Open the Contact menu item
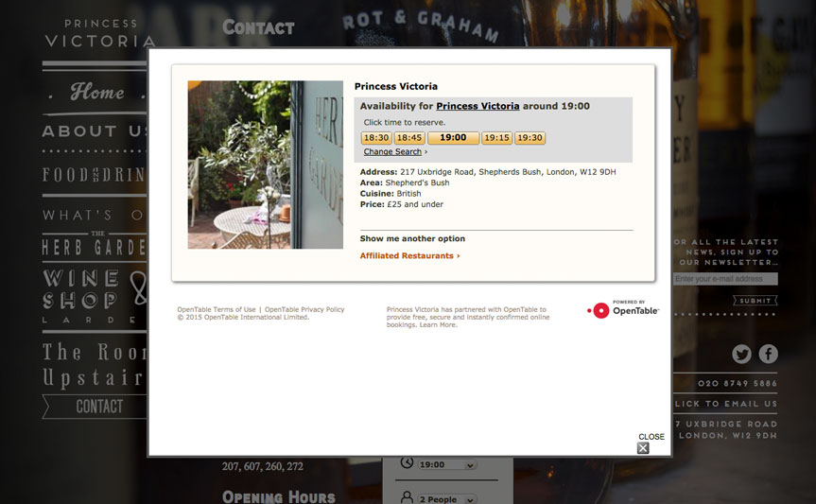 [95, 407]
